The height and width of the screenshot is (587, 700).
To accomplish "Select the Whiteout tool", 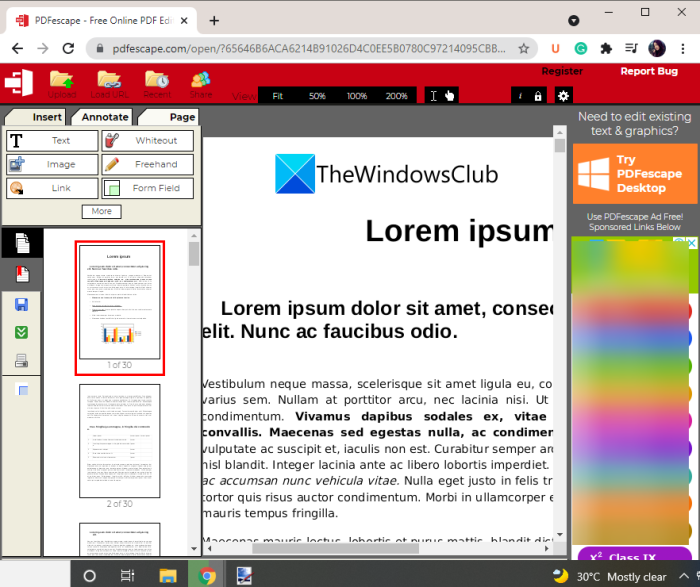I will click(148, 141).
